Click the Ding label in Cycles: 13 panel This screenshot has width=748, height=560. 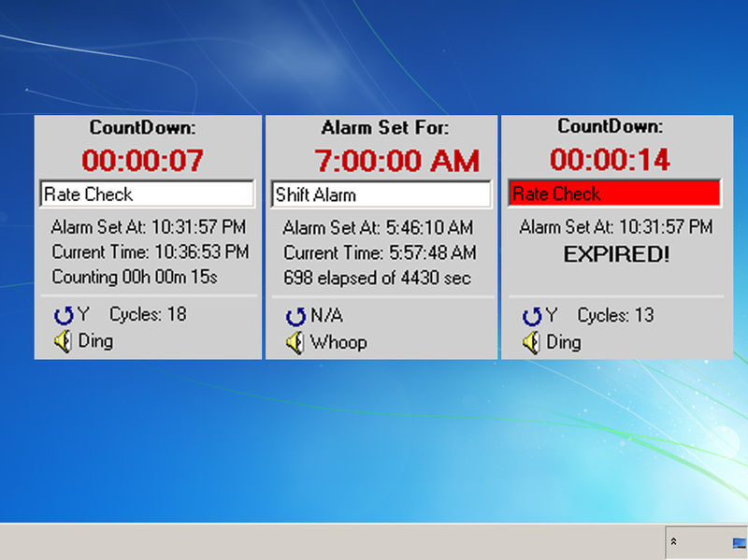[564, 343]
